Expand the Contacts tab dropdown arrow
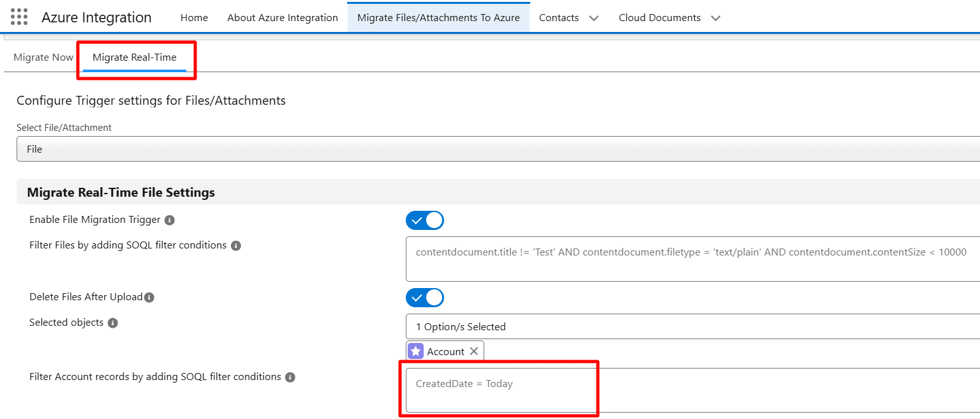 tap(593, 18)
